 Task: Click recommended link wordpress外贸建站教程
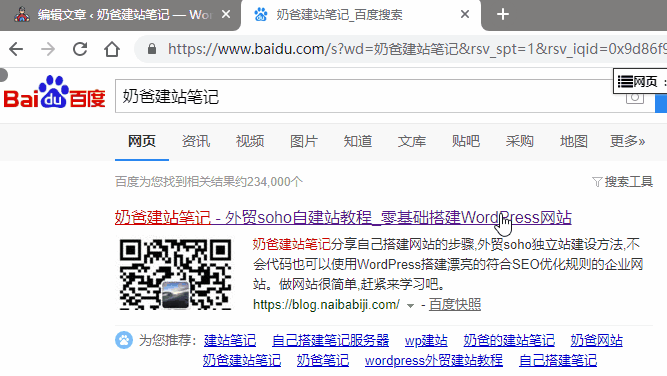click(434, 360)
